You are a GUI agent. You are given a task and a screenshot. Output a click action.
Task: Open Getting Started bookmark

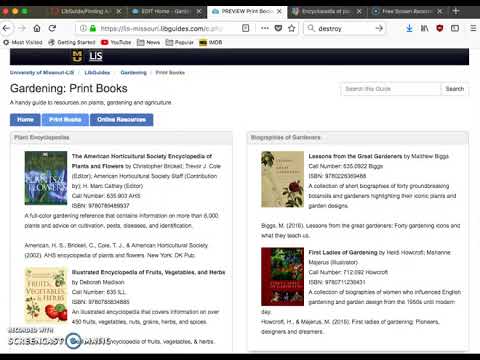(72, 42)
